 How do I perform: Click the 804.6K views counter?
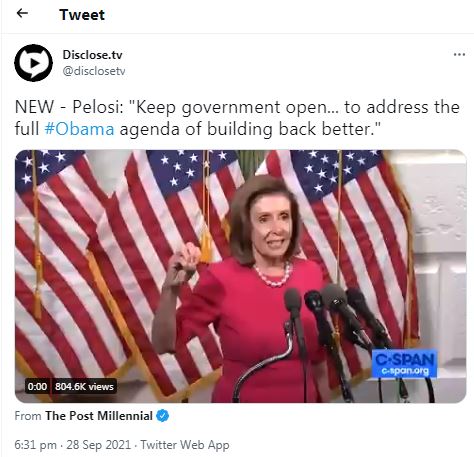click(84, 386)
